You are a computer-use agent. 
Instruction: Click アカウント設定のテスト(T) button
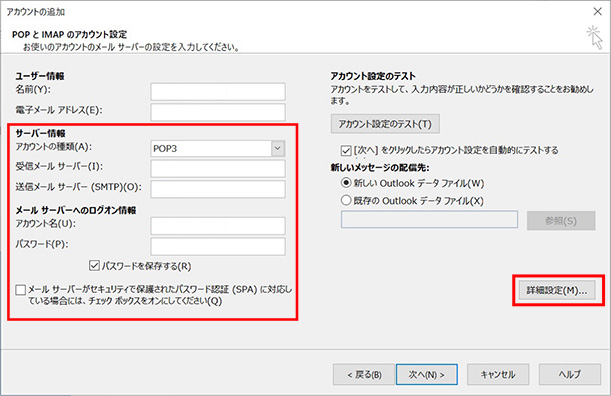point(385,124)
